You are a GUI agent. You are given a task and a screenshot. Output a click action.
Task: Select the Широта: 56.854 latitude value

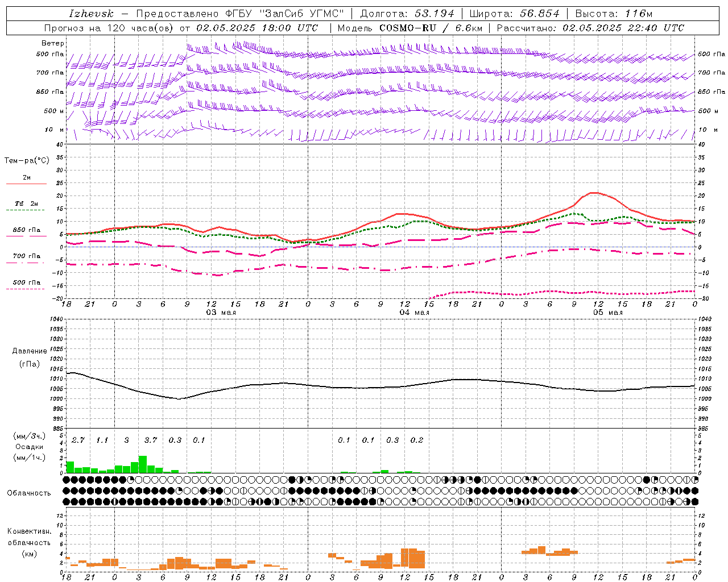point(515,14)
